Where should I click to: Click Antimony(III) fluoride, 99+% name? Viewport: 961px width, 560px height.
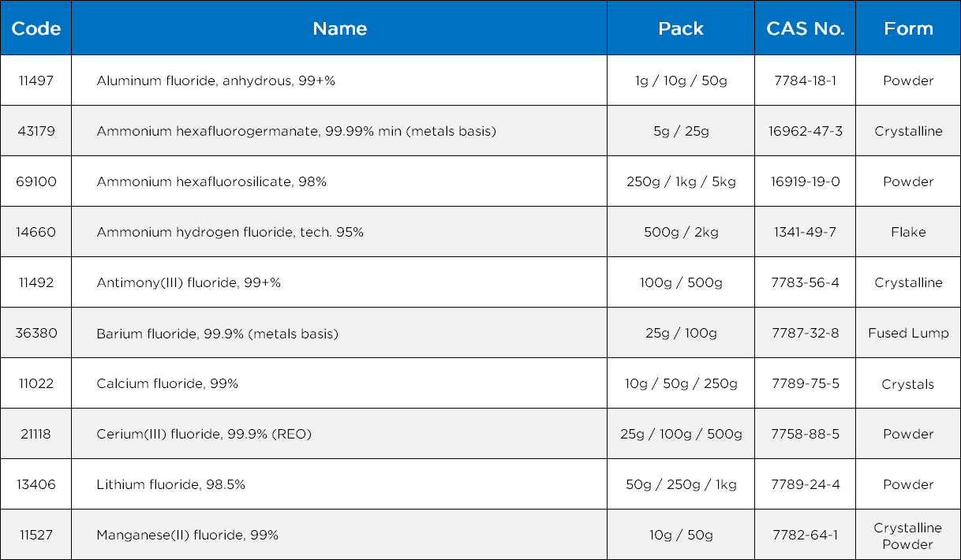[189, 282]
